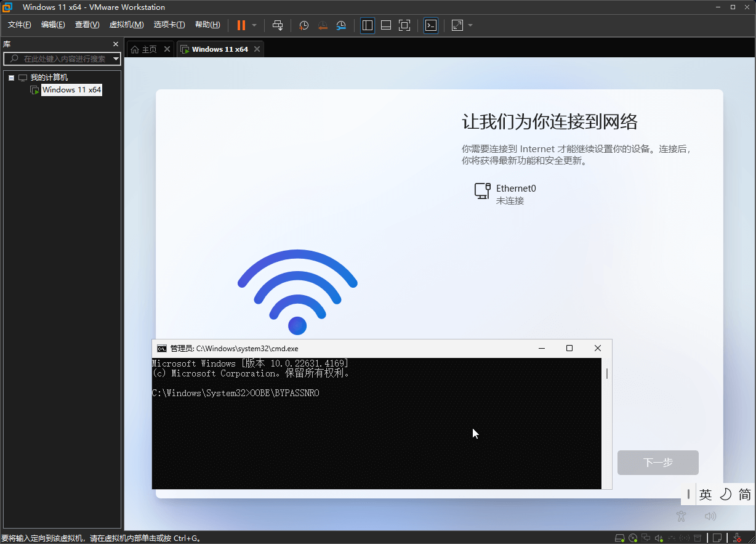Minimize the cmd.exe window
The height and width of the screenshot is (544, 756).
tap(542, 348)
